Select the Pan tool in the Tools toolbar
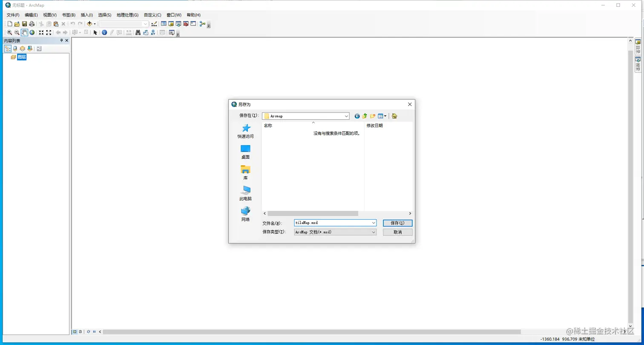 click(x=24, y=32)
